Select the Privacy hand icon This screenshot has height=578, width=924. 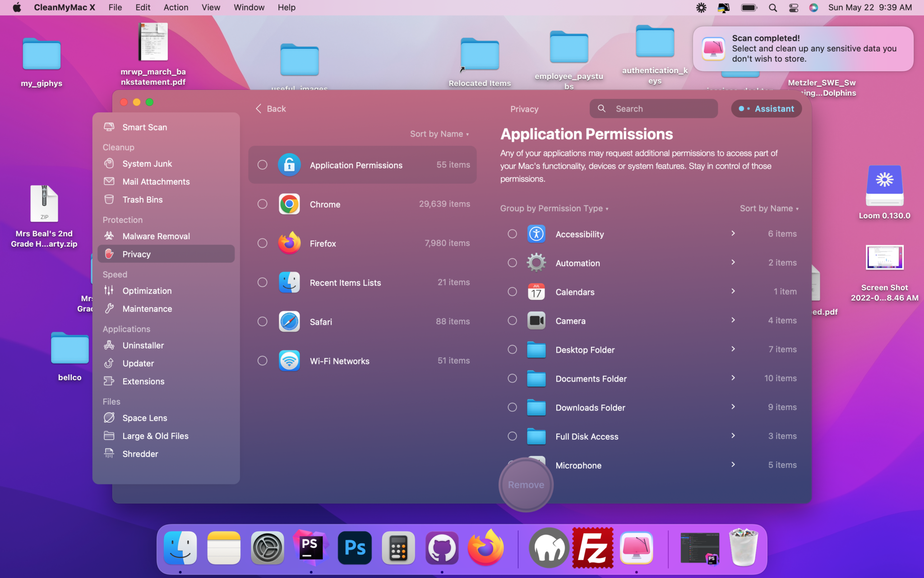click(109, 254)
